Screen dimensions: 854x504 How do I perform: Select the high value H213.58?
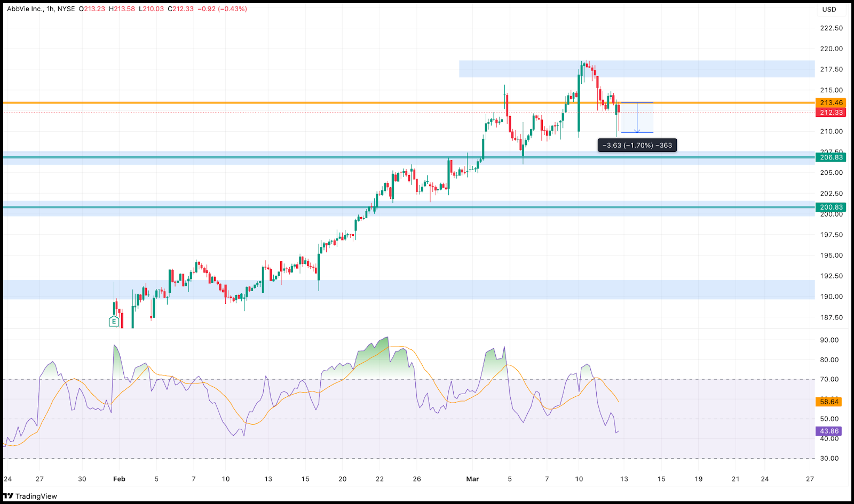point(122,9)
